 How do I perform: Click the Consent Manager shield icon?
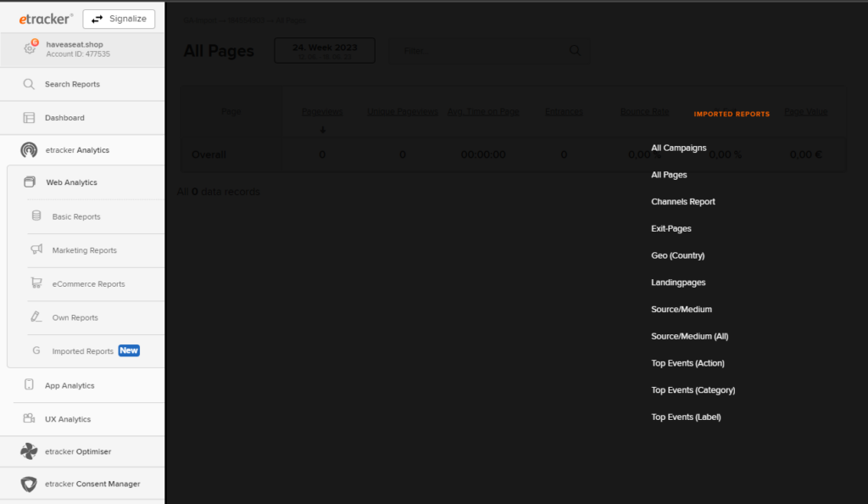click(29, 484)
